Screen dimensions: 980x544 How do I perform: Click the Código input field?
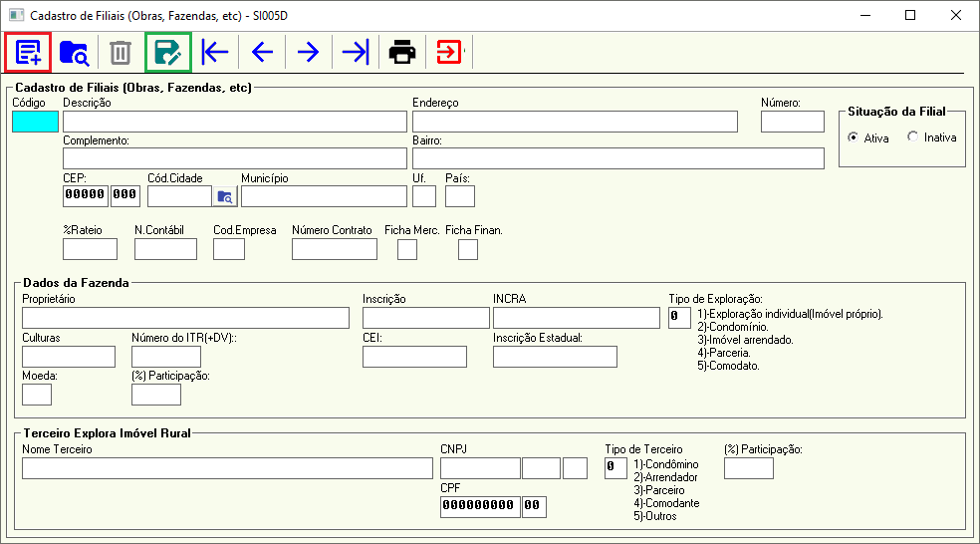(35, 122)
